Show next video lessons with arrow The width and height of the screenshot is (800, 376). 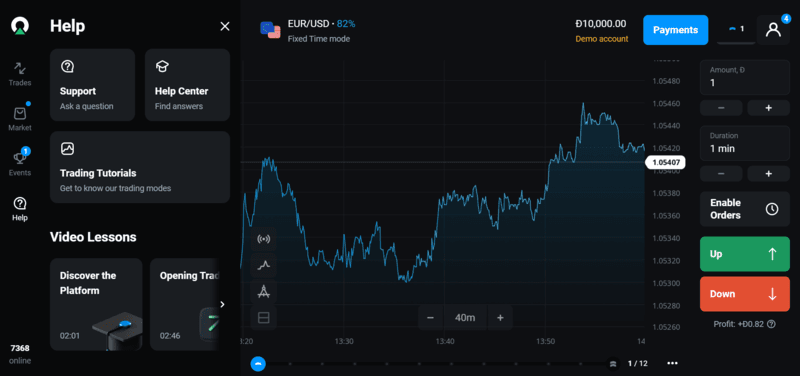pos(222,304)
